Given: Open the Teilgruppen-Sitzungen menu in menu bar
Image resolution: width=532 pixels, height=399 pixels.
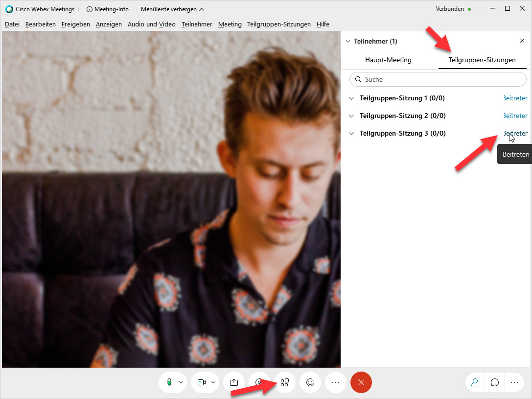Looking at the screenshot, I should point(279,24).
